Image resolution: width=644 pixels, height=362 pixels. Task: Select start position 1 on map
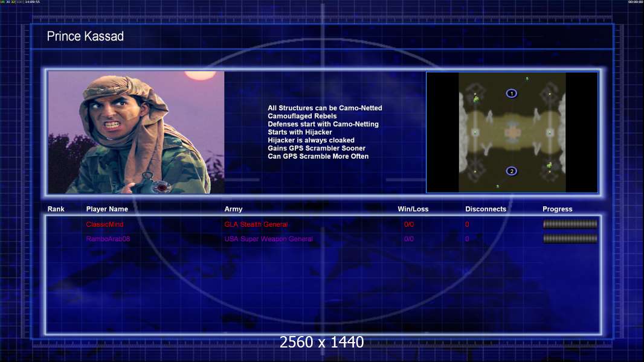click(x=511, y=94)
